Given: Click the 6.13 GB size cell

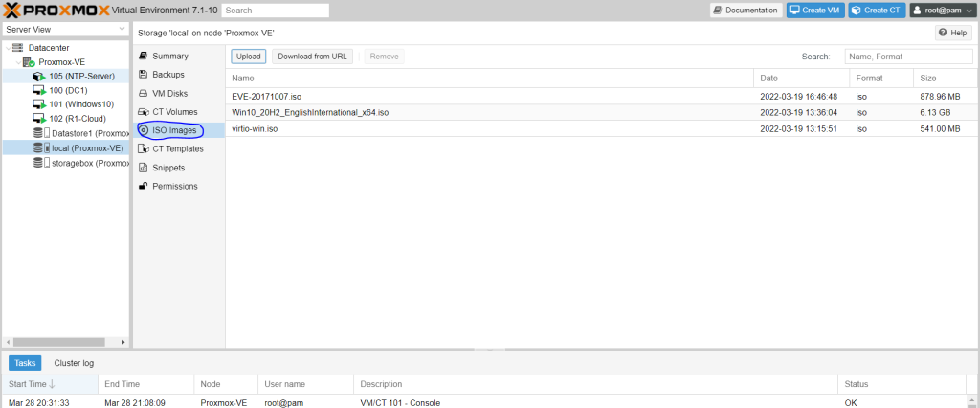Looking at the screenshot, I should 936,113.
